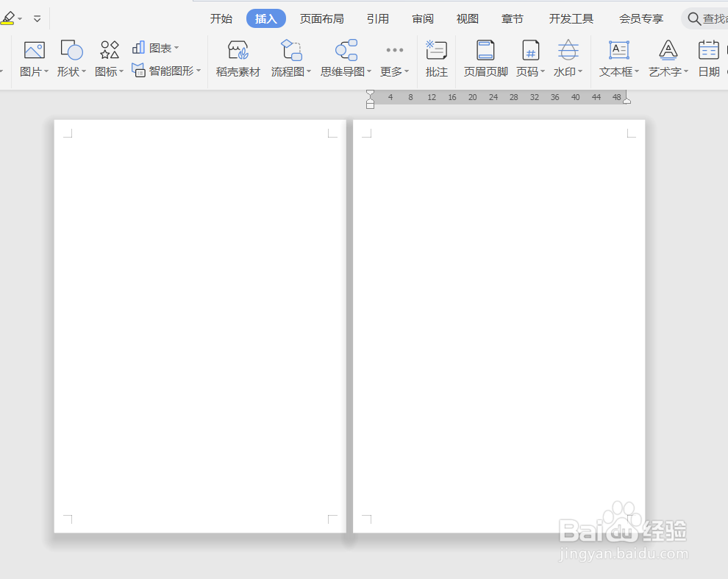This screenshot has width=728, height=579.
Task: Expand the Flowchart (流程图) dropdown arrow
Action: 309,71
